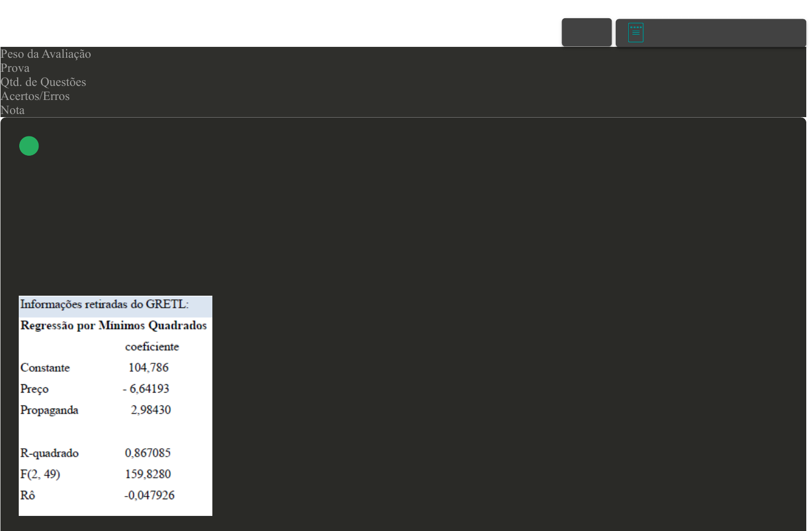Click the Propaganda coefficient 2,98430
Viewport: 812px width, 531px height.
point(151,410)
